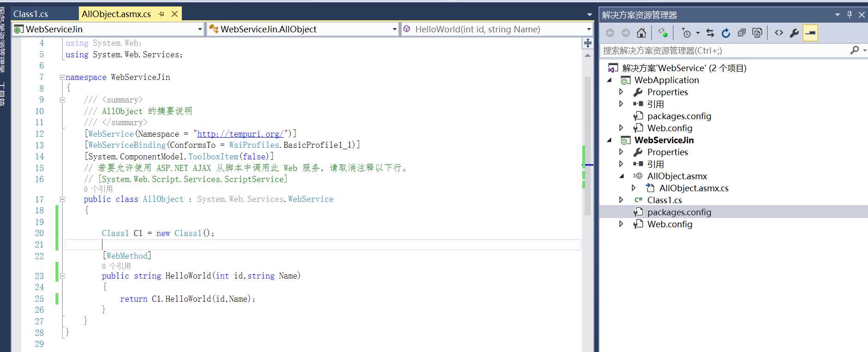Open the HelloWorld member navigation dropdown
The width and height of the screenshot is (868, 352).
coord(589,29)
